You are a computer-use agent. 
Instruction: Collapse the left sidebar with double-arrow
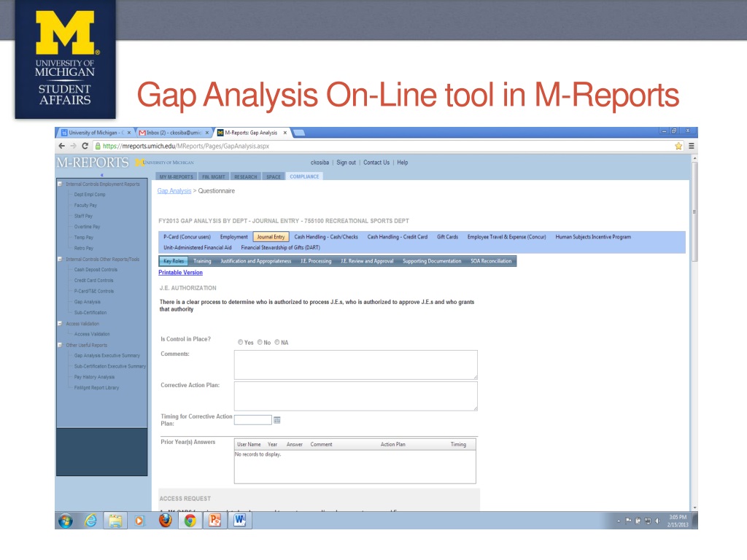pyautogui.click(x=102, y=175)
